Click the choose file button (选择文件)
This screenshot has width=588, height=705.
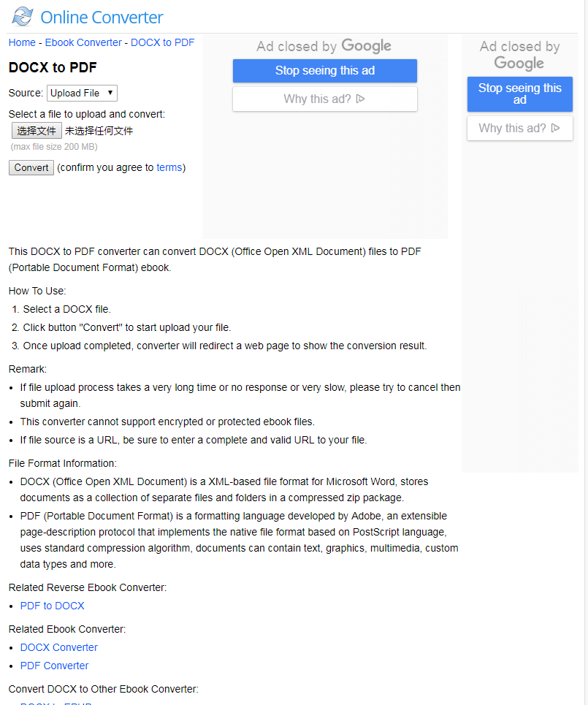[x=37, y=131]
